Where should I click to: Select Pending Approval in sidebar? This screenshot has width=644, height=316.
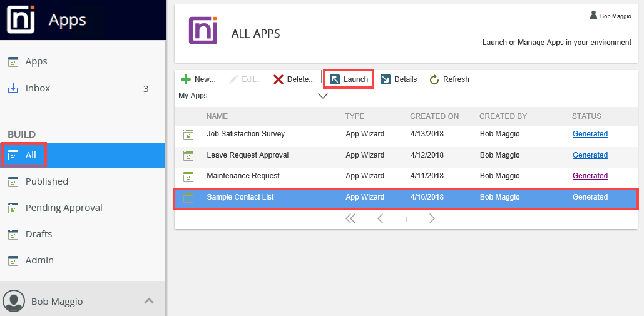click(x=63, y=208)
